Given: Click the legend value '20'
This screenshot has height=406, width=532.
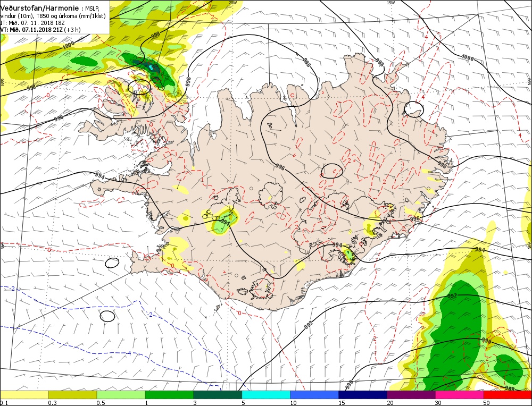Looking at the screenshot, I should (390, 402).
